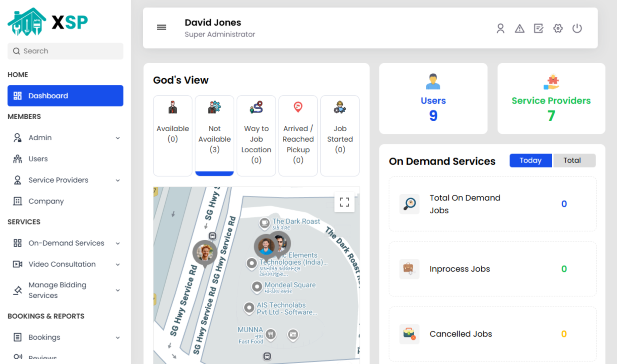Select provider photo marker on SG Hwy Service Rd

(x=205, y=253)
